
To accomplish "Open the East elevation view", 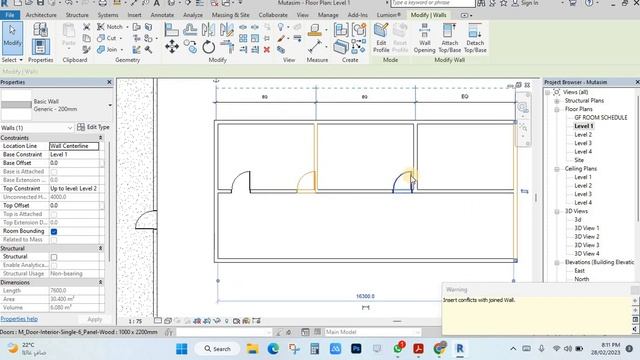I will (x=579, y=271).
